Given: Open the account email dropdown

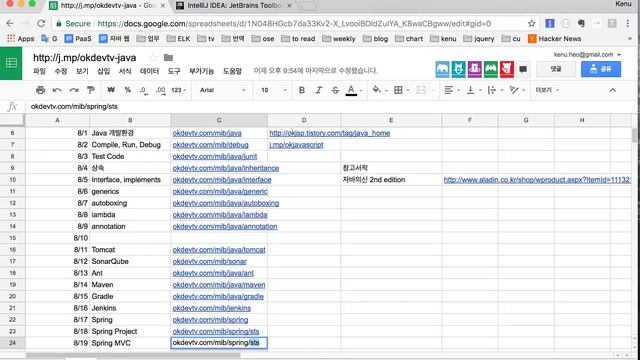Looking at the screenshot, I should pyautogui.click(x=587, y=55).
